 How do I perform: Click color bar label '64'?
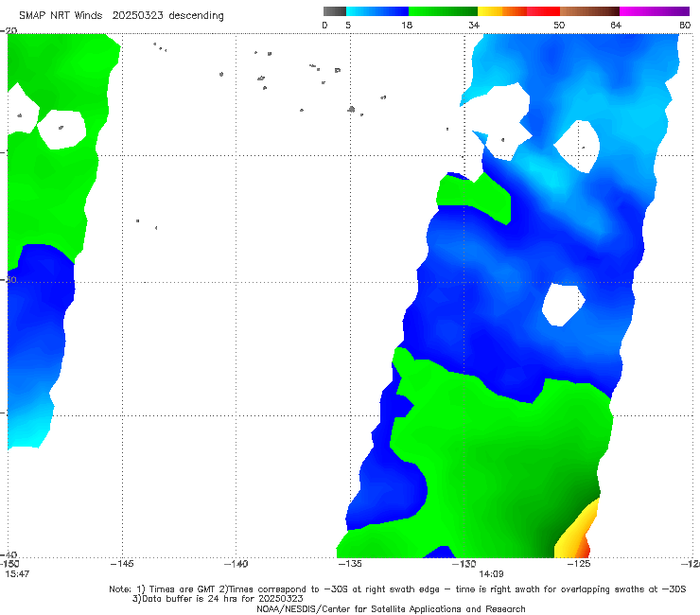616,25
